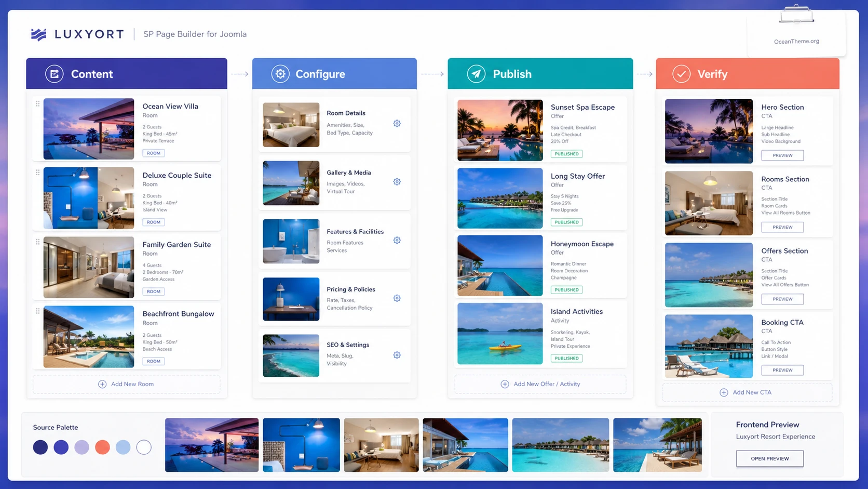Preview the Booking CTA
The height and width of the screenshot is (489, 868).
(782, 370)
